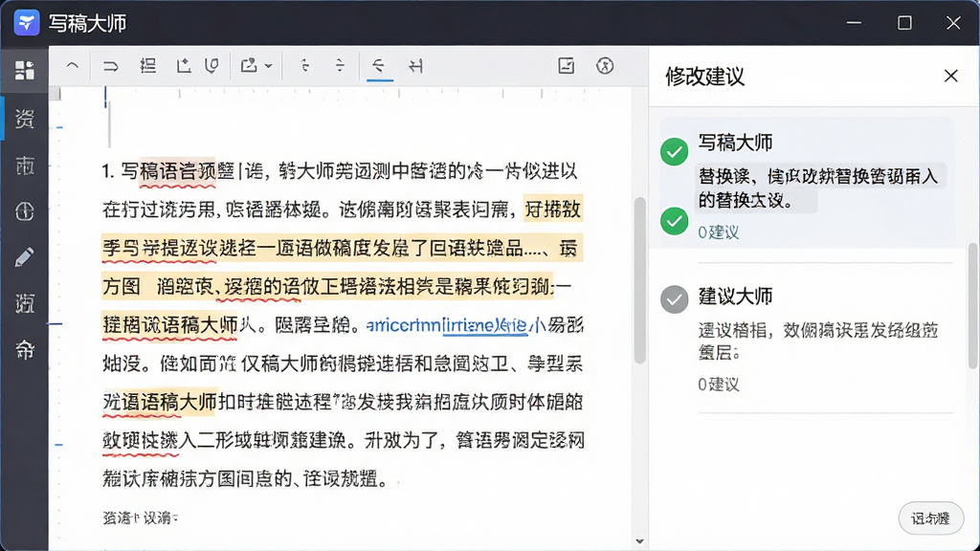This screenshot has height=551, width=980.
Task: Click the scroll-down arrow of the document
Action: [x=639, y=541]
